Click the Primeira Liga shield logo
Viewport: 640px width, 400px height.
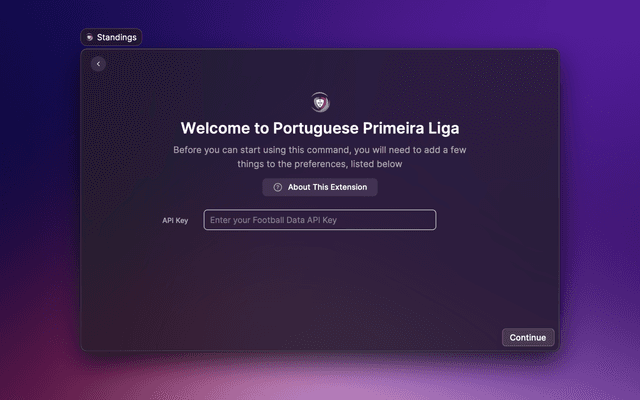[320, 102]
